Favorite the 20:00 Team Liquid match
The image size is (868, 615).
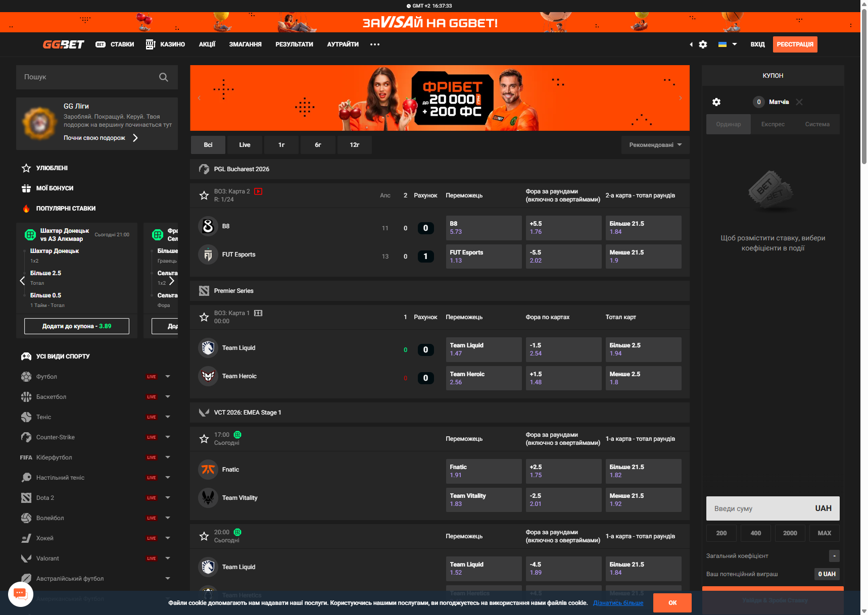pyautogui.click(x=204, y=536)
